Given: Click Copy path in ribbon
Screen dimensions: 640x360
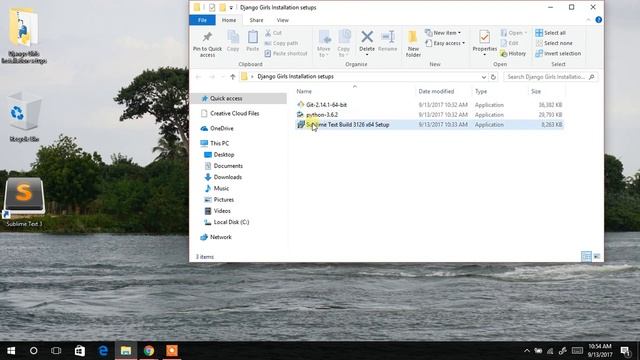Looking at the screenshot, I should pyautogui.click(x=281, y=43).
